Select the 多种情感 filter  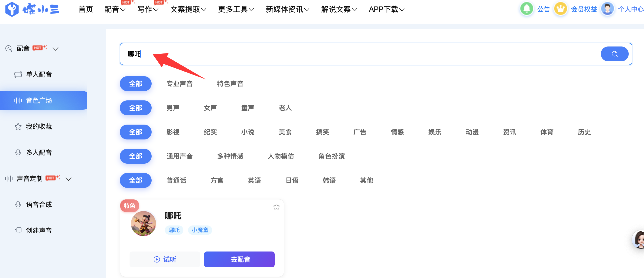point(230,156)
